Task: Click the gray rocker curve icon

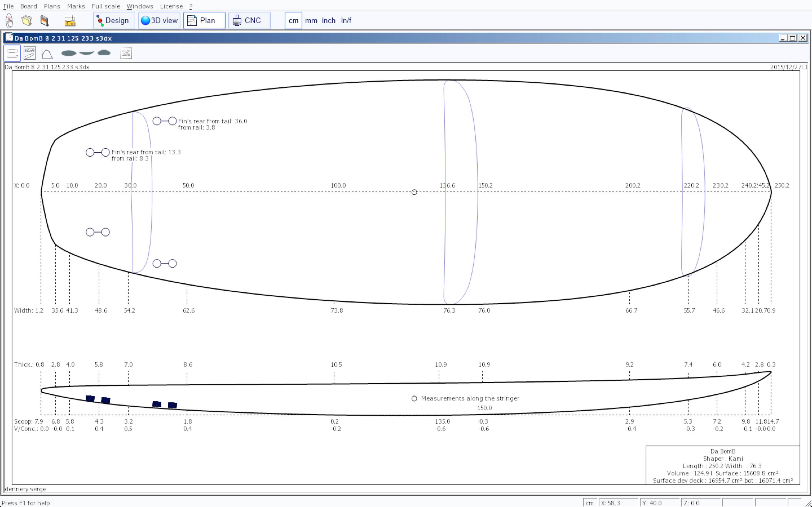Action: [x=87, y=53]
